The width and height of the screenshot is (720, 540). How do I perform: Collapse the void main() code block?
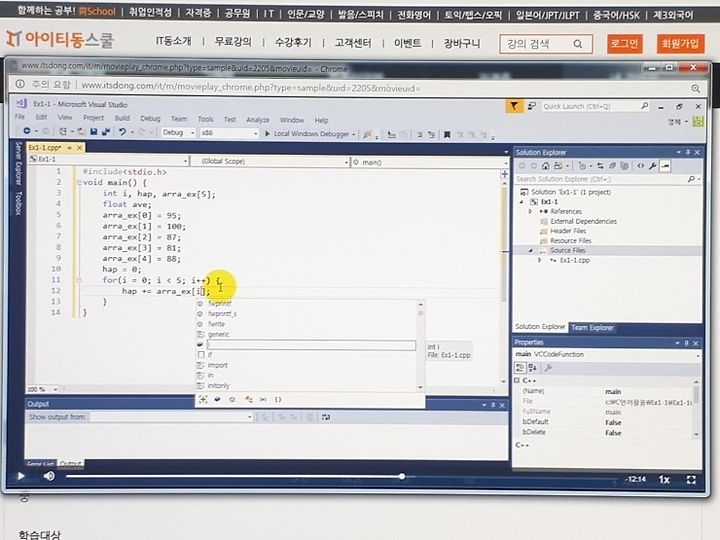pyautogui.click(x=79, y=182)
